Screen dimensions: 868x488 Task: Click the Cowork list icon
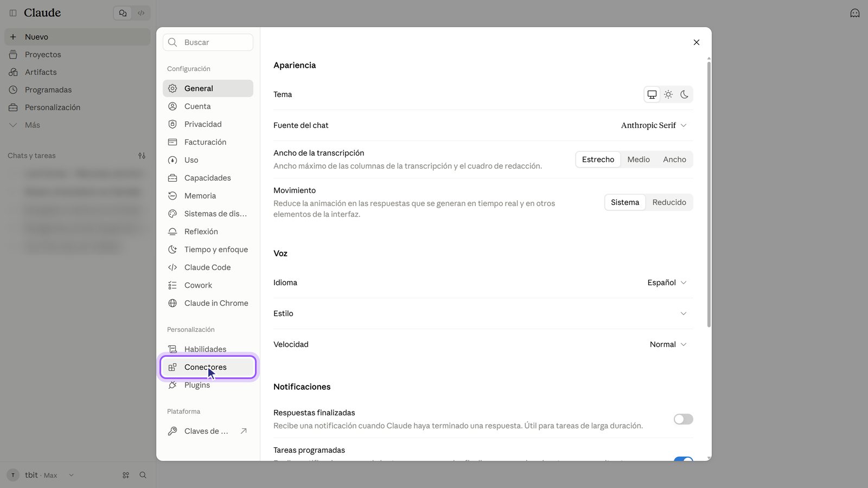173,285
